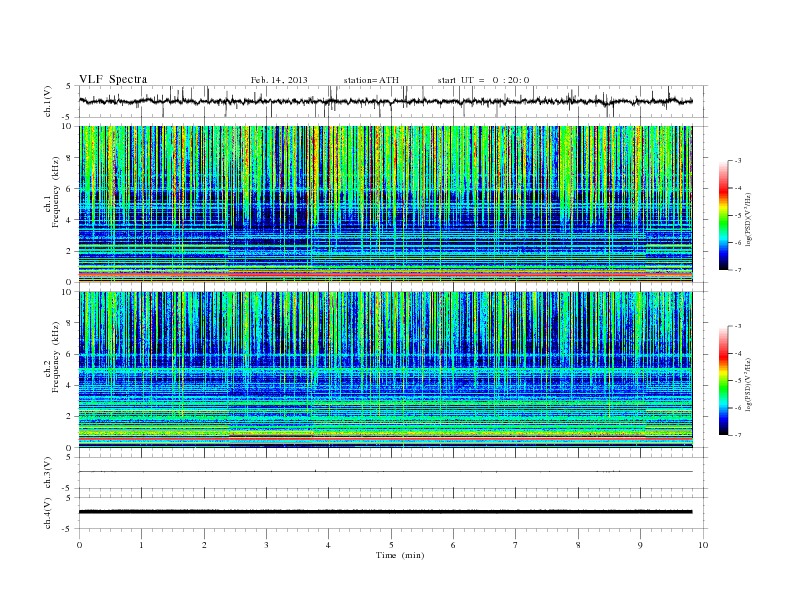
Task: Click time axis tick label "2"
Action: tap(204, 545)
